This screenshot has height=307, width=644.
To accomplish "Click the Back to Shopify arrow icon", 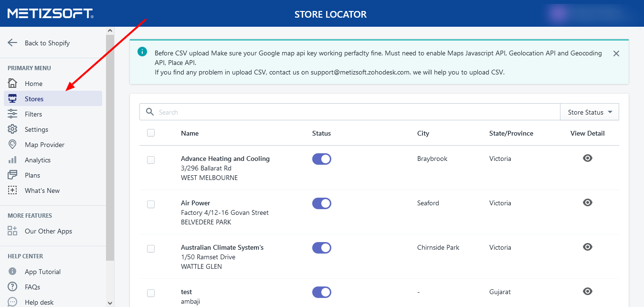I will tap(12, 43).
